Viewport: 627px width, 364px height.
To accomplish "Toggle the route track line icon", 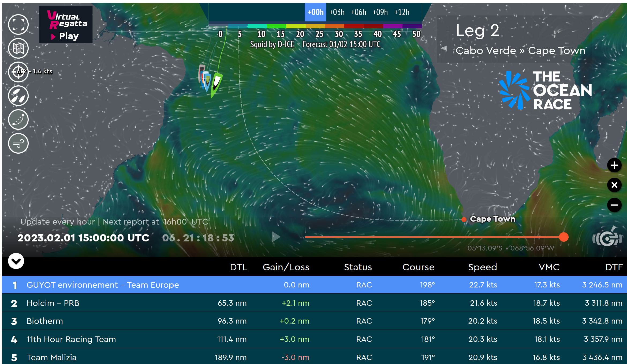I will pos(18,119).
